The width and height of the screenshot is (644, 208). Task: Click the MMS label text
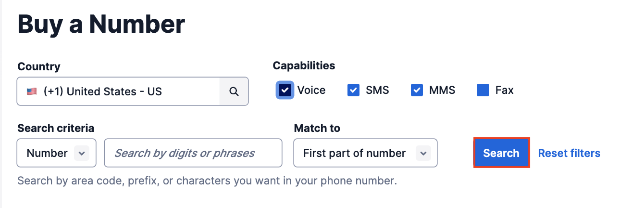point(442,90)
